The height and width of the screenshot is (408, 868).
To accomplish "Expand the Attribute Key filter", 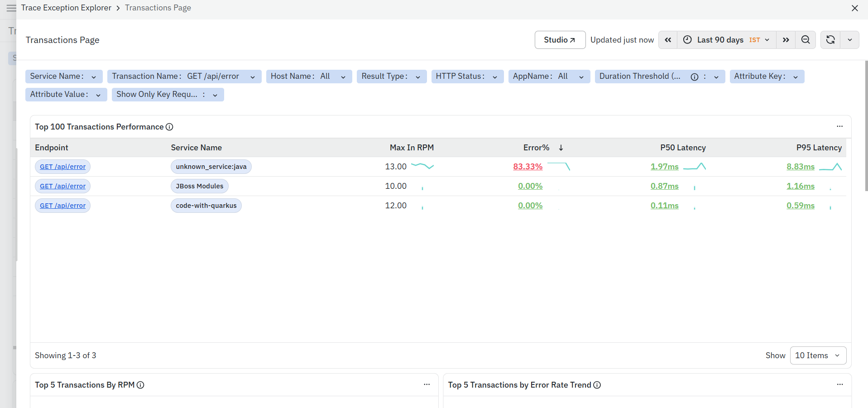I will pyautogui.click(x=767, y=77).
